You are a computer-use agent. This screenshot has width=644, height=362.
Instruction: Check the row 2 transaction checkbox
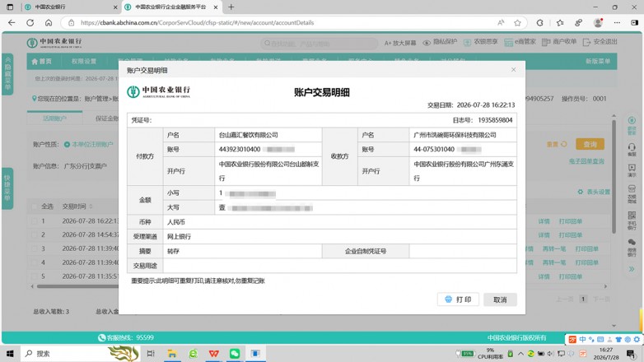[35, 234]
